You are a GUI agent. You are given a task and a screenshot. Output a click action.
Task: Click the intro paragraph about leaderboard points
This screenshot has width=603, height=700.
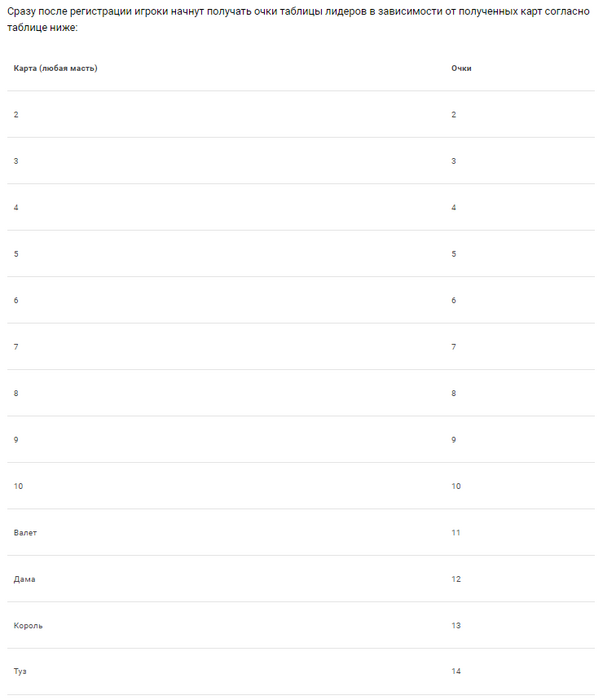point(300,19)
